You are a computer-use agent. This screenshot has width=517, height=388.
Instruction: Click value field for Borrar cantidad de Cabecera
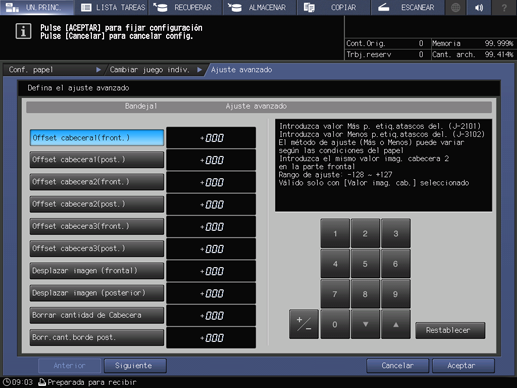coord(211,315)
